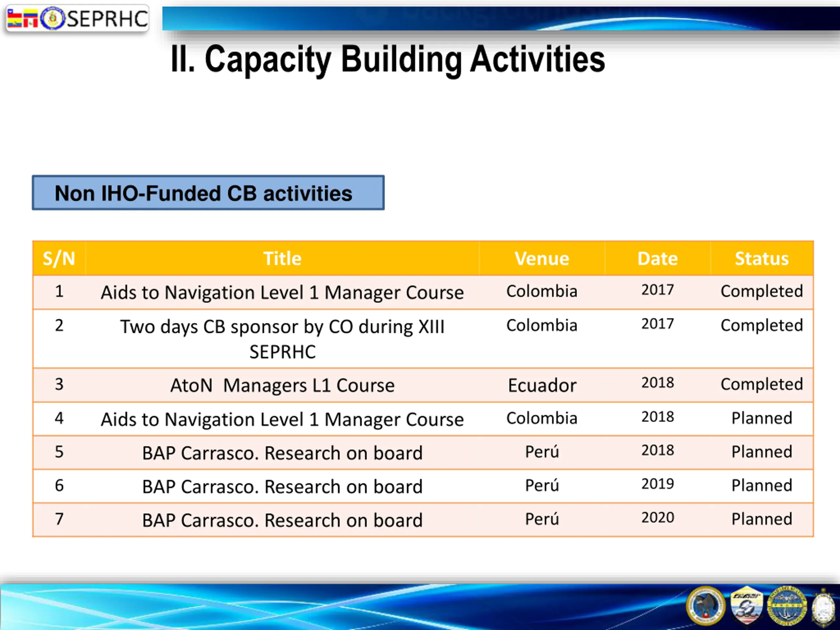840x630 pixels.
Task: Click the SEPRHC logo in header
Action: [77, 18]
